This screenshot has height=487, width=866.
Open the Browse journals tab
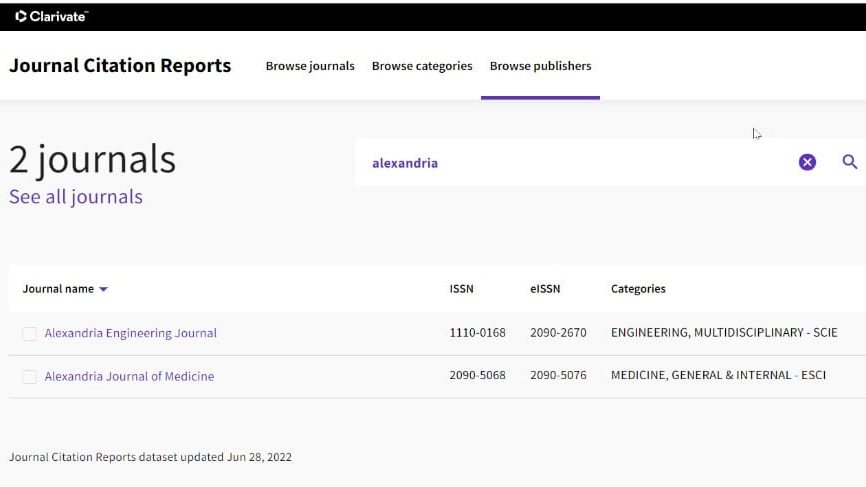(x=310, y=66)
